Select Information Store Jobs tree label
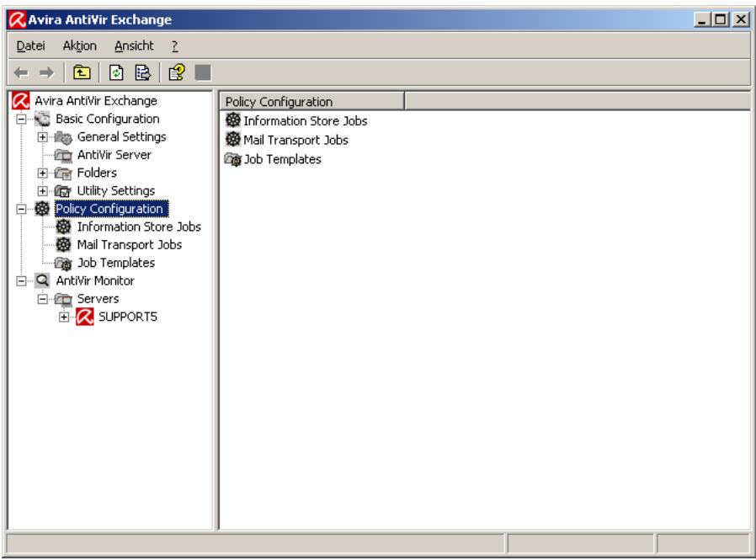This screenshot has height=560, width=756. click(x=139, y=227)
